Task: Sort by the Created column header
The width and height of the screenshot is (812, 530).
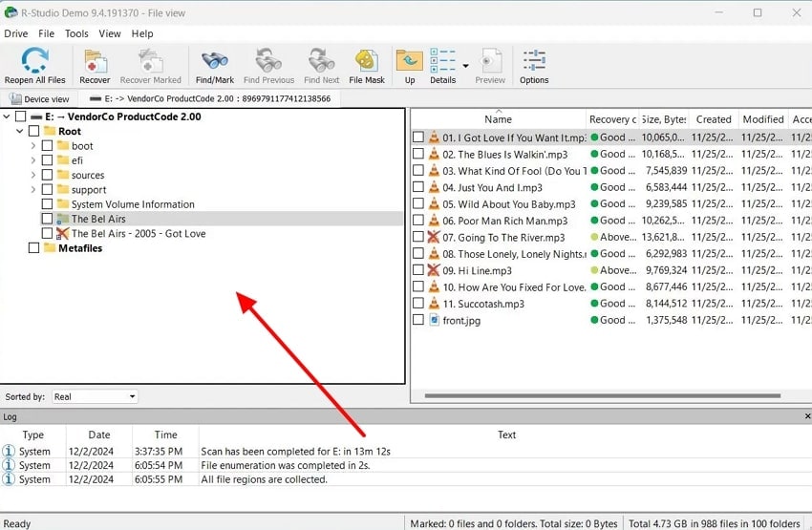Action: point(714,119)
